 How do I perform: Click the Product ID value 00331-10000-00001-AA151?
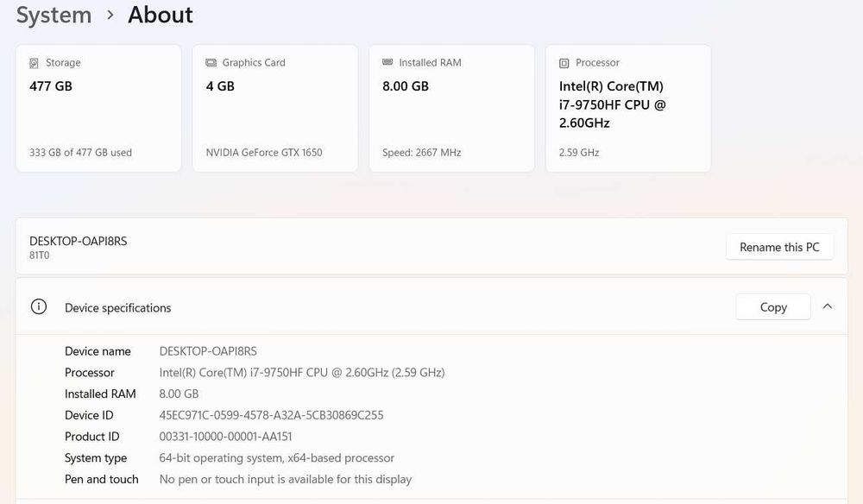tap(225, 437)
